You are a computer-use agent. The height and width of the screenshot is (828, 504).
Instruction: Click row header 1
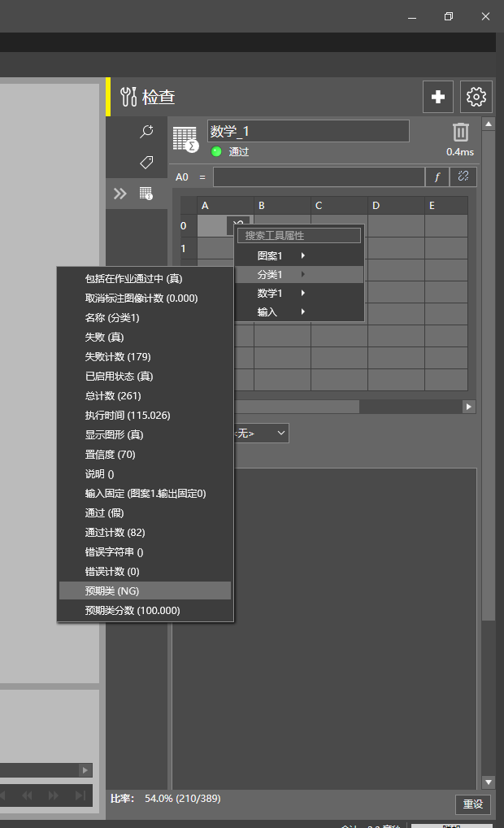[x=189, y=248]
